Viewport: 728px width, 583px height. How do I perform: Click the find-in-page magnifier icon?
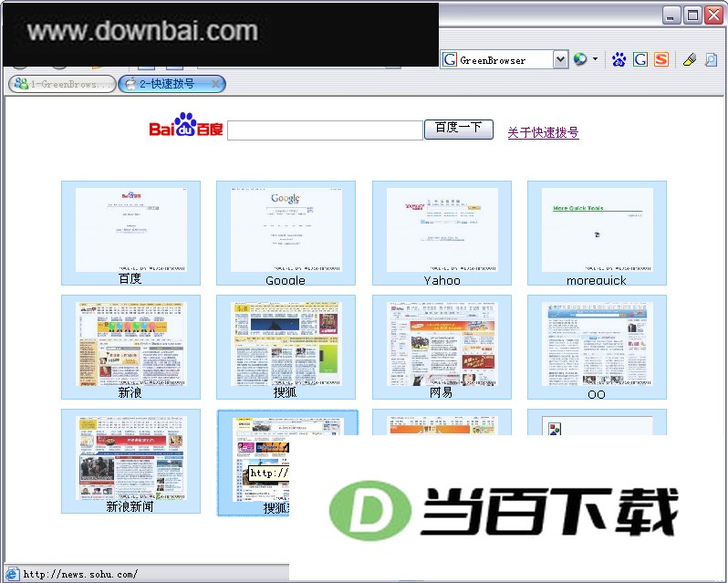coord(711,59)
